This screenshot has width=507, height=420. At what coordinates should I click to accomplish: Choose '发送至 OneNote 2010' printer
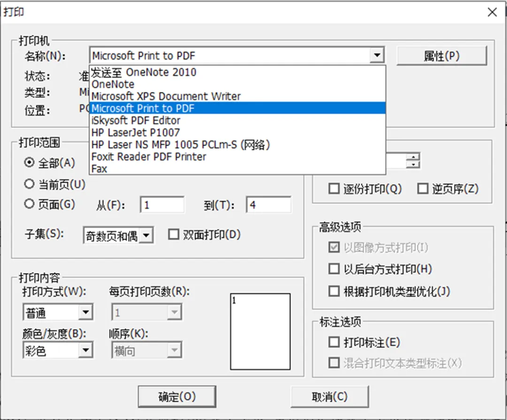238,72
